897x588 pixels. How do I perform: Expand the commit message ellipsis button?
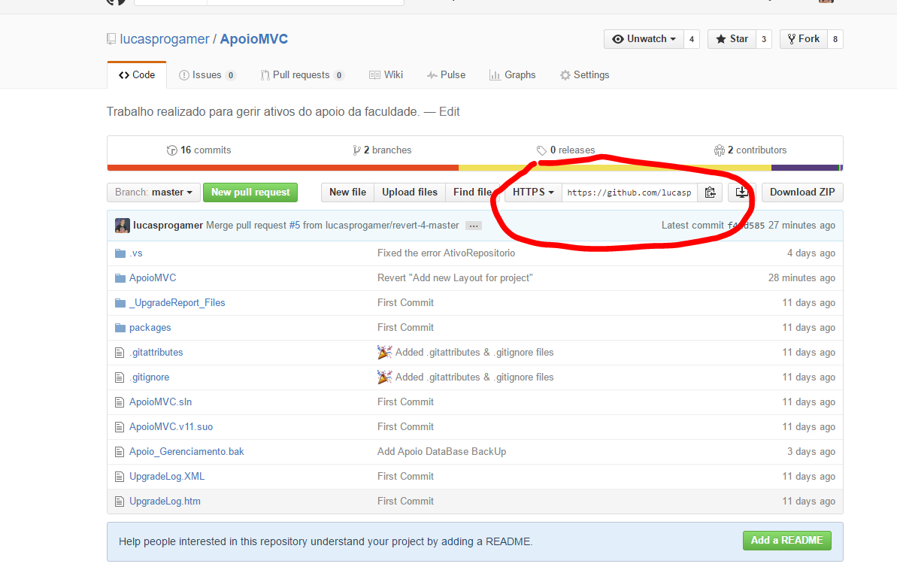[x=473, y=226]
